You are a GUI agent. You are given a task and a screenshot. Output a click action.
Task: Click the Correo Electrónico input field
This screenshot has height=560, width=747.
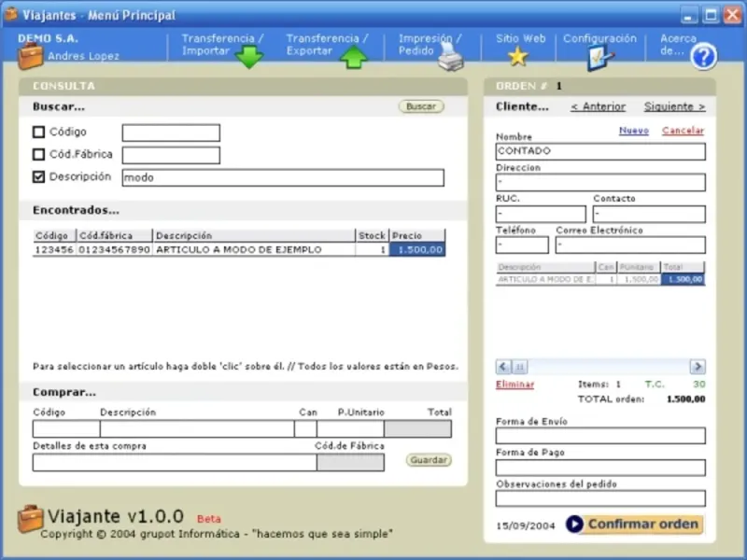click(630, 245)
